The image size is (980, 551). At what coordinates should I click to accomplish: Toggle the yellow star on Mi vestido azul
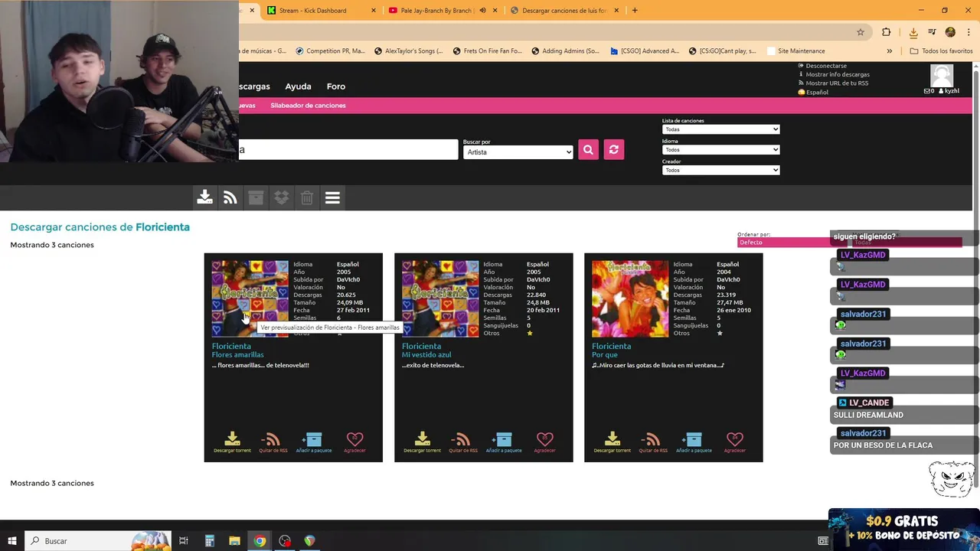529,333
